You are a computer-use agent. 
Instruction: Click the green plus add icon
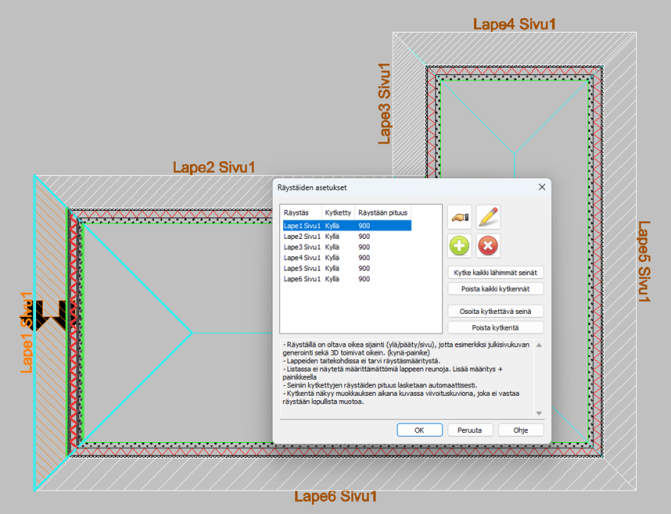click(x=459, y=245)
